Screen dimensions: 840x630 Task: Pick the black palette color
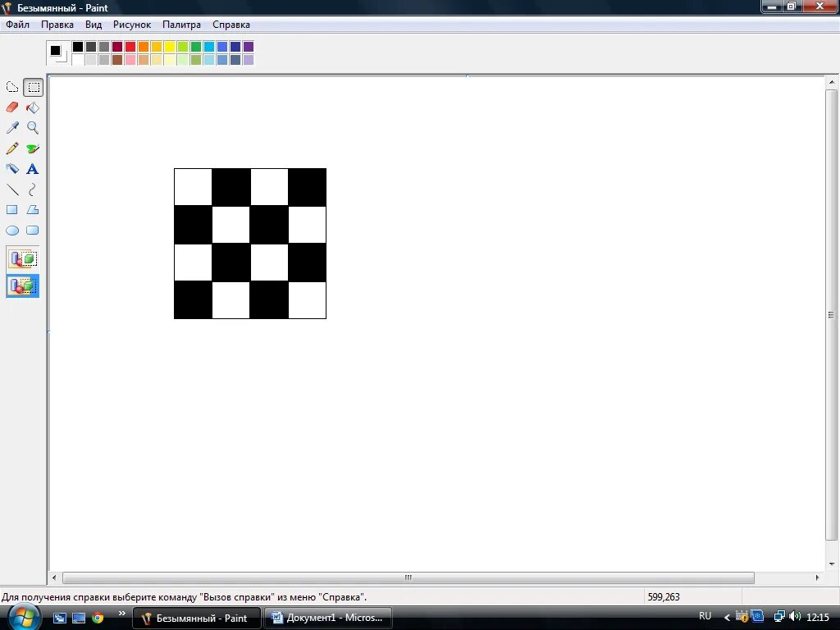pos(78,47)
